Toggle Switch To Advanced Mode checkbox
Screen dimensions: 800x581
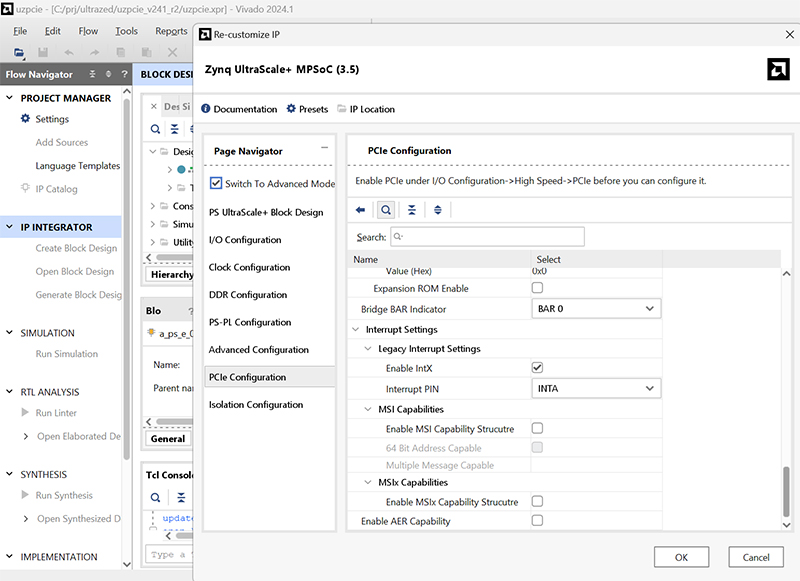[x=216, y=184]
